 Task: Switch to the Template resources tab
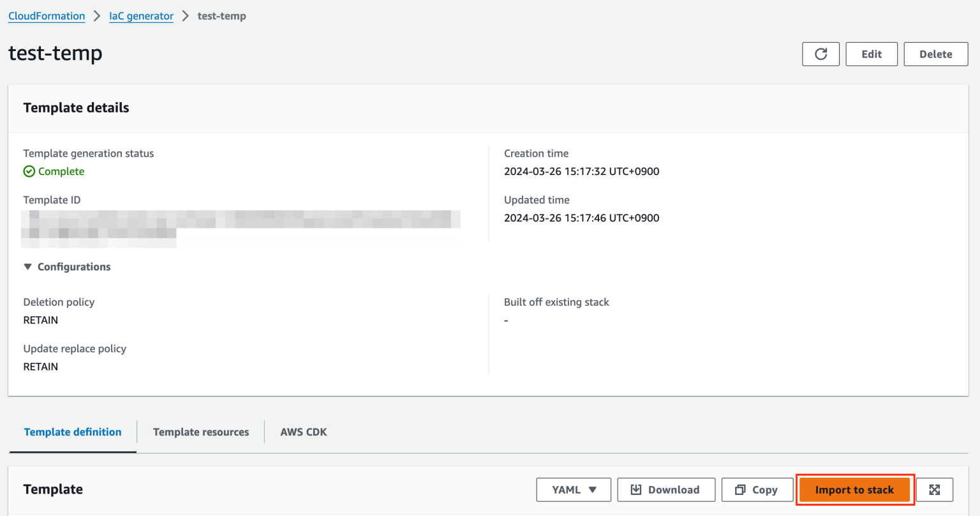click(200, 432)
